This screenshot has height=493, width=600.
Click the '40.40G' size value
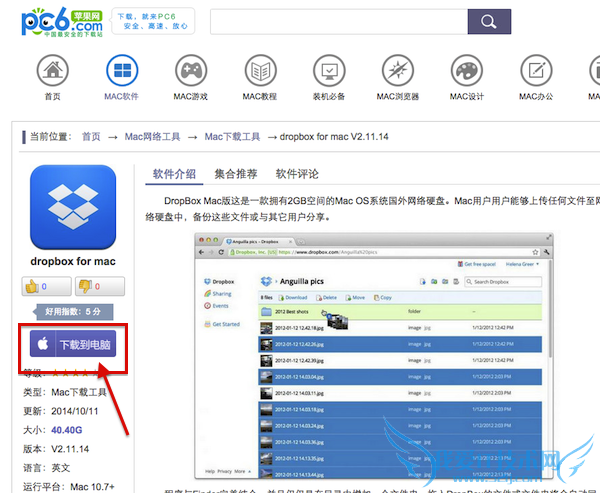(67, 430)
